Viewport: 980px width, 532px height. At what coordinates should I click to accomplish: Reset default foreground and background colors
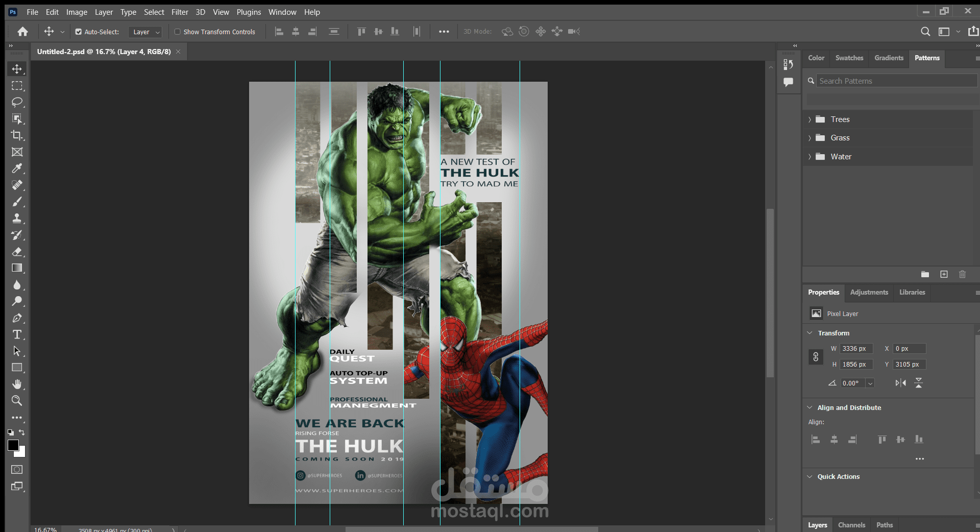coord(11,432)
